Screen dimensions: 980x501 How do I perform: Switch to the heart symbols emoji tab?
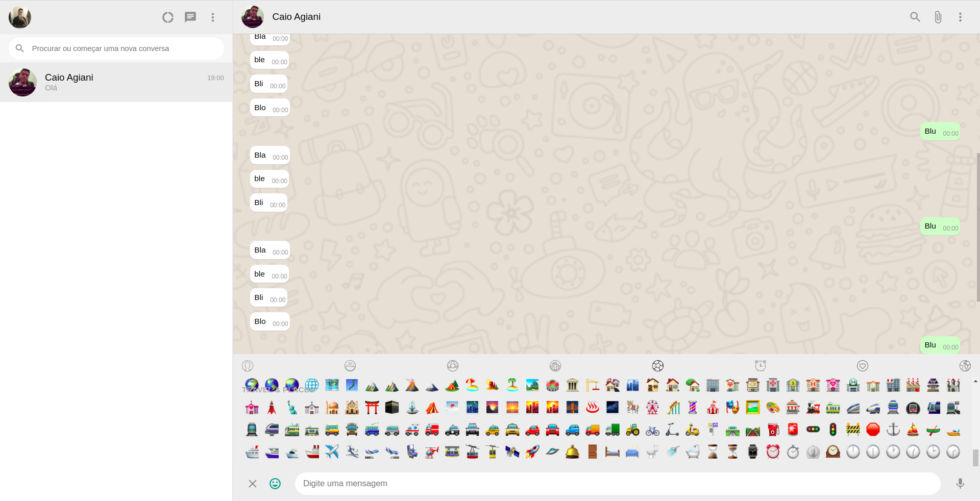point(863,366)
